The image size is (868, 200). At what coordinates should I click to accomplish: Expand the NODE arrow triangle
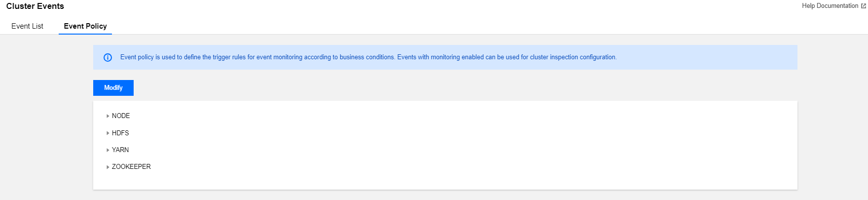tap(108, 116)
